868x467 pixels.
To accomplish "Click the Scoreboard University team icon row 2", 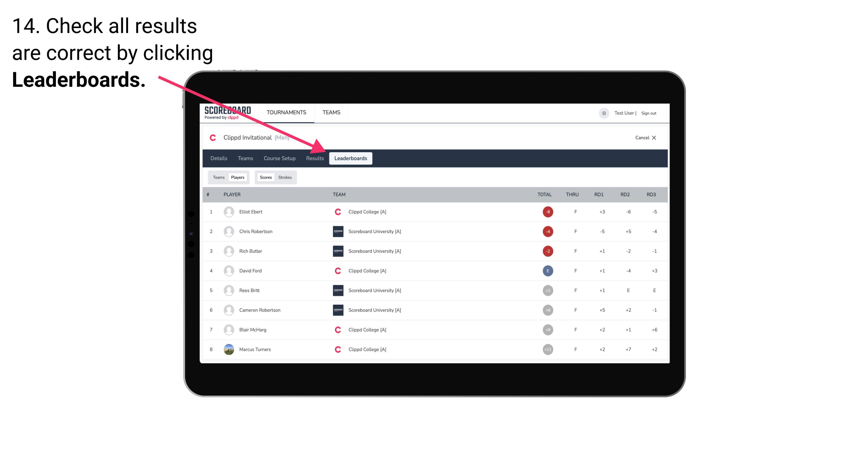I will click(x=336, y=231).
